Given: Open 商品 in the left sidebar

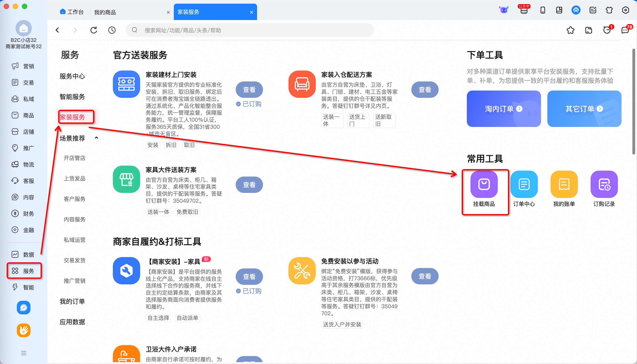Looking at the screenshot, I should tap(23, 115).
